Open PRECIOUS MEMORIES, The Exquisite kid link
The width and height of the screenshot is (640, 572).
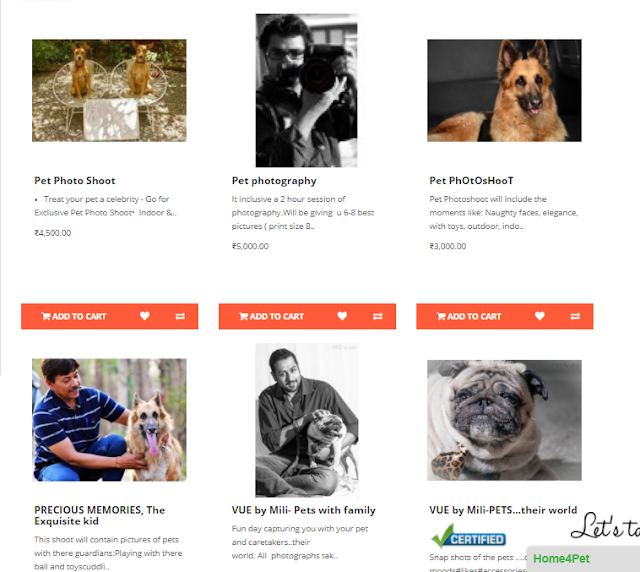coord(100,515)
